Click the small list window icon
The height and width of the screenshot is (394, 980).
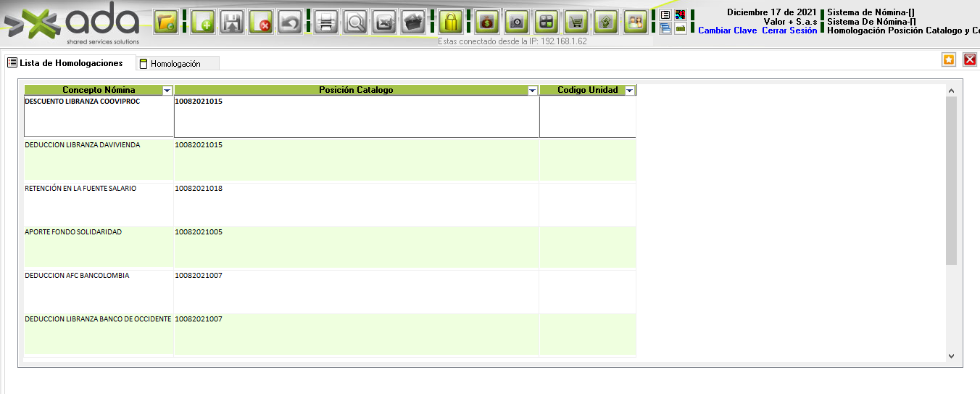click(665, 15)
